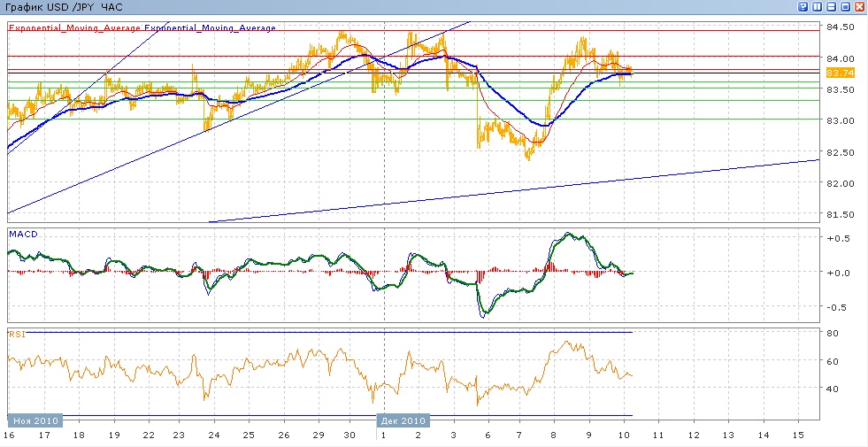Click date 29 on the time axis
Image resolution: width=868 pixels, height=447 pixels.
click(317, 436)
